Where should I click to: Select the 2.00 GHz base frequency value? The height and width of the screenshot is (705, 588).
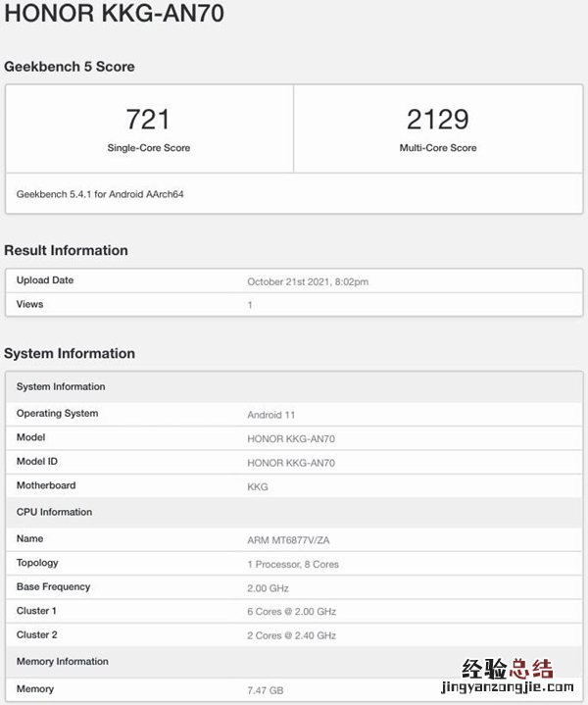tap(268, 588)
